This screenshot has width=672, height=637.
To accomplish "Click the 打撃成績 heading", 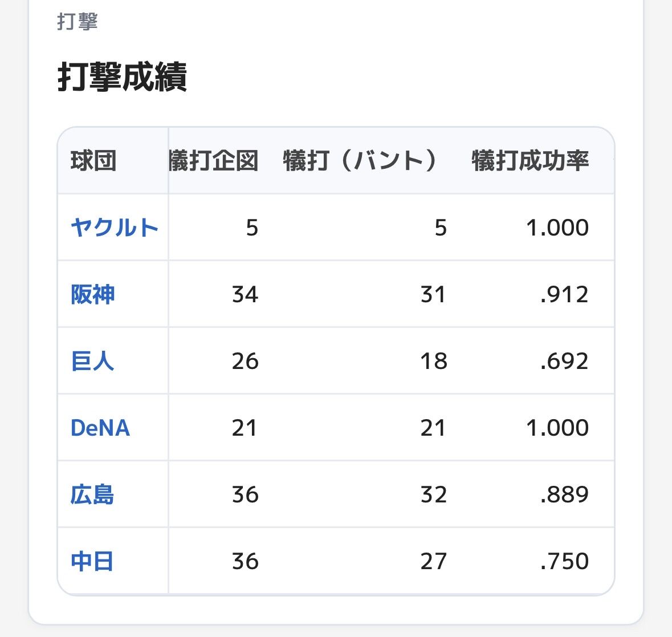I will 122,77.
